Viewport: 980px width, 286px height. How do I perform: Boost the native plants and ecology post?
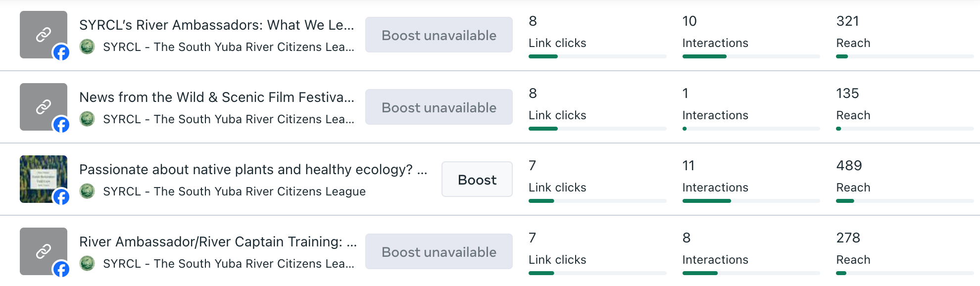(477, 180)
